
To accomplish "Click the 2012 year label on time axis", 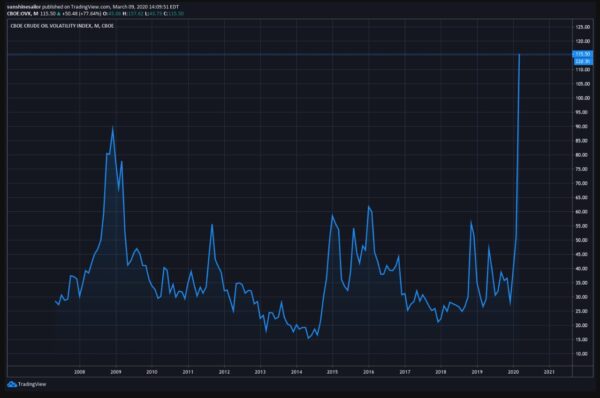I will pyautogui.click(x=224, y=372).
